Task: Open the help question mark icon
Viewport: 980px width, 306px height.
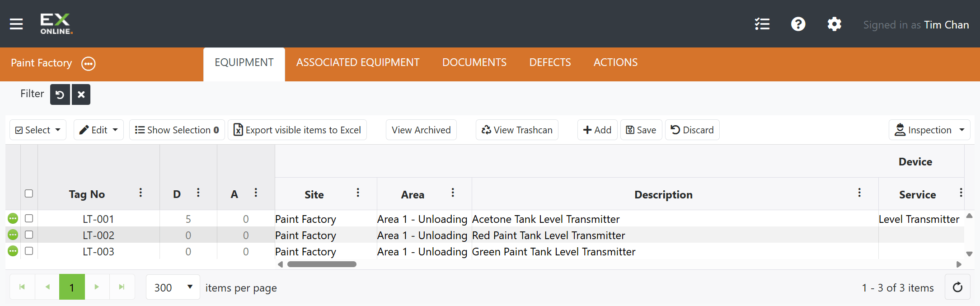Action: pyautogui.click(x=798, y=24)
